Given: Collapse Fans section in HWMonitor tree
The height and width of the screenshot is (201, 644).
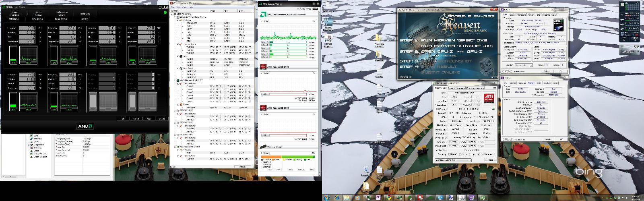Looking at the screenshot, I should 178,56.
